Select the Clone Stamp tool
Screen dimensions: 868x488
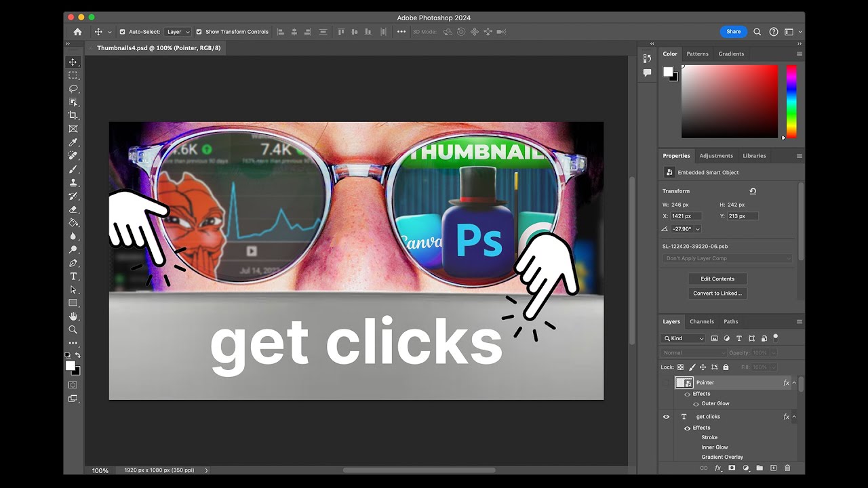coord(73,182)
